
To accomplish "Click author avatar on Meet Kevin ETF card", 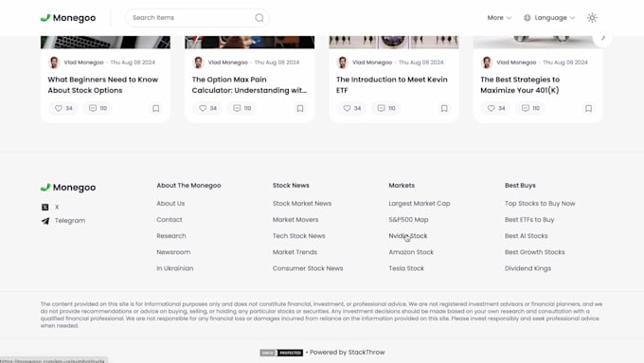I will 342,63.
